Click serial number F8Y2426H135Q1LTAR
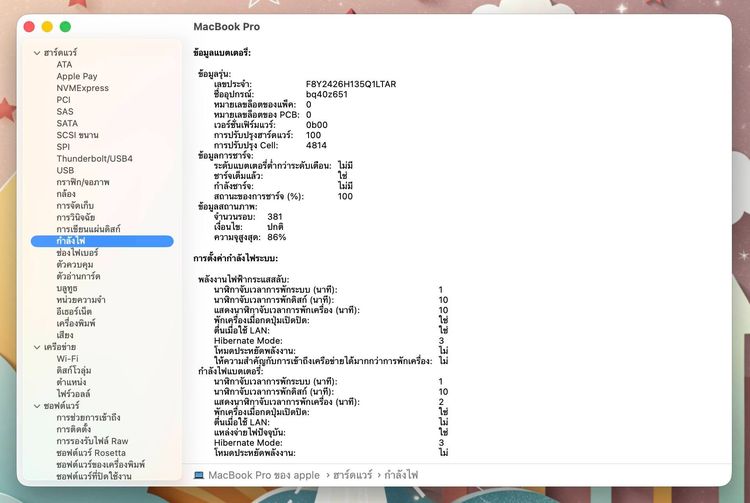The height and width of the screenshot is (503, 750). 351,84
